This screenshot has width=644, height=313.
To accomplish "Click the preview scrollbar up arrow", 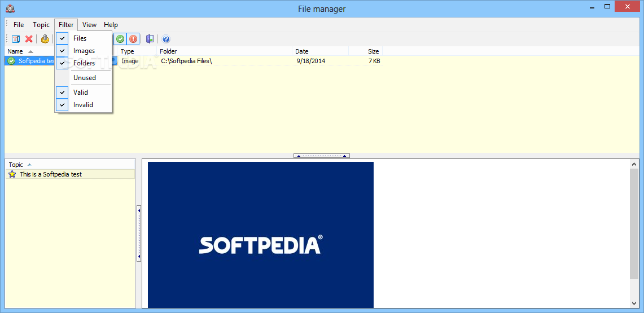I will click(x=634, y=164).
